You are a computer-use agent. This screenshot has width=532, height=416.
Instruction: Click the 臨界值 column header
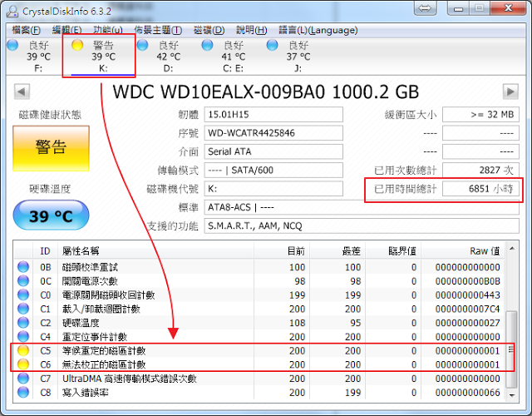pyautogui.click(x=393, y=251)
